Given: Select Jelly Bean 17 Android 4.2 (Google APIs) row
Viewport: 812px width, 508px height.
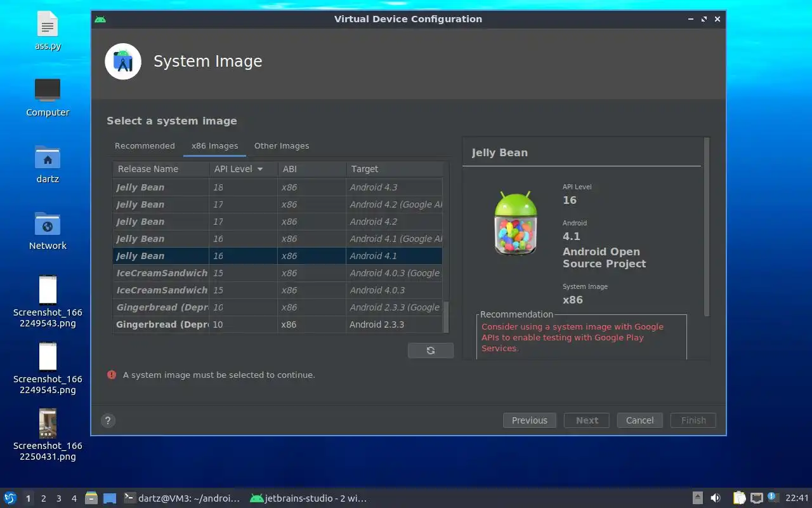Looking at the screenshot, I should [x=278, y=204].
